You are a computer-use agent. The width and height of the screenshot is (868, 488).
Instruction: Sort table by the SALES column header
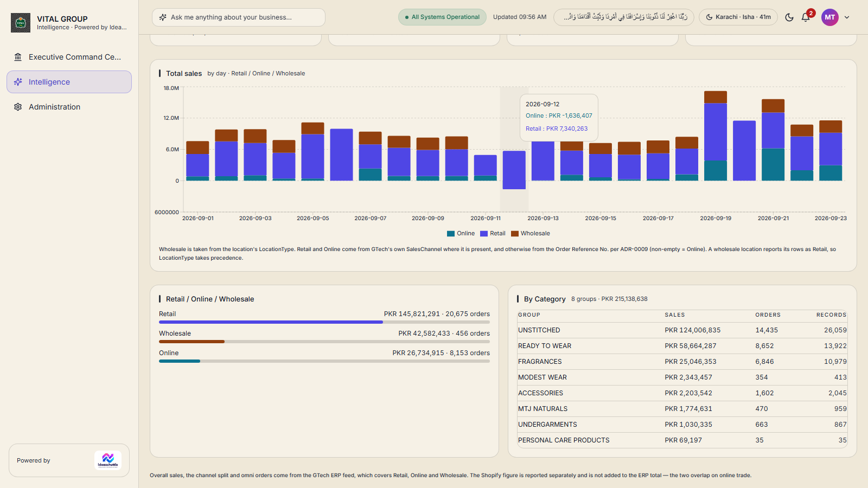coord(675,315)
